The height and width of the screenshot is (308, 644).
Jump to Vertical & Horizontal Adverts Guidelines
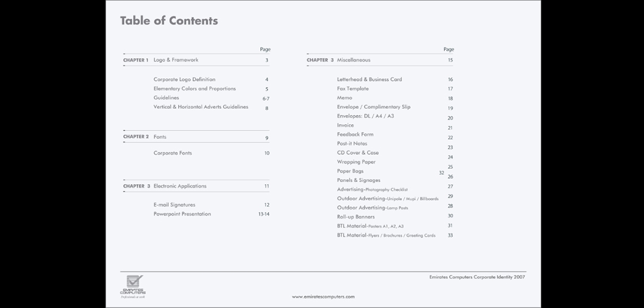(200, 107)
